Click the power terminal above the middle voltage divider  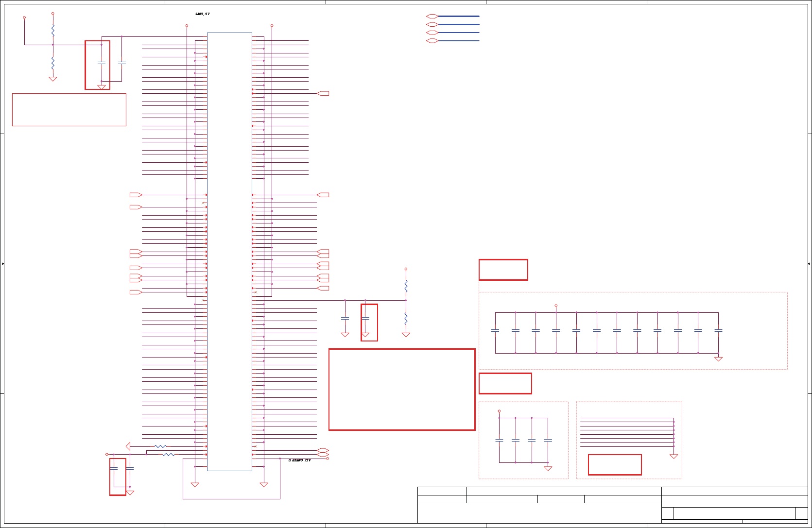(406, 269)
